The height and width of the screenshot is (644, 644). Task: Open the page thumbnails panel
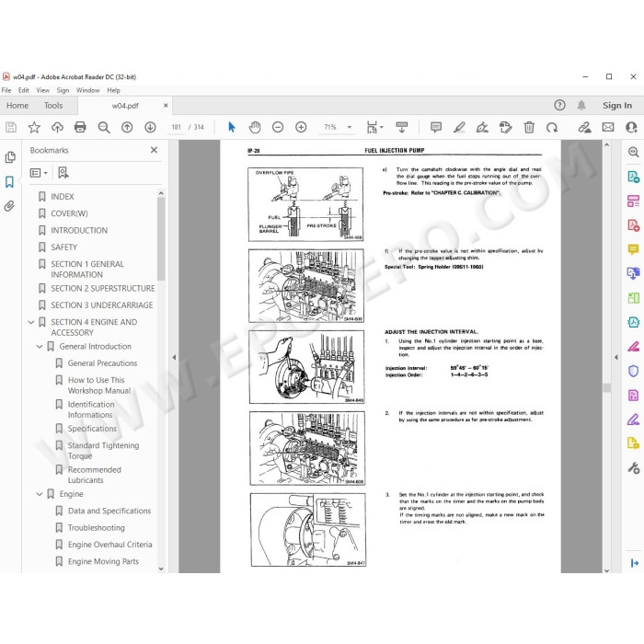click(10, 157)
